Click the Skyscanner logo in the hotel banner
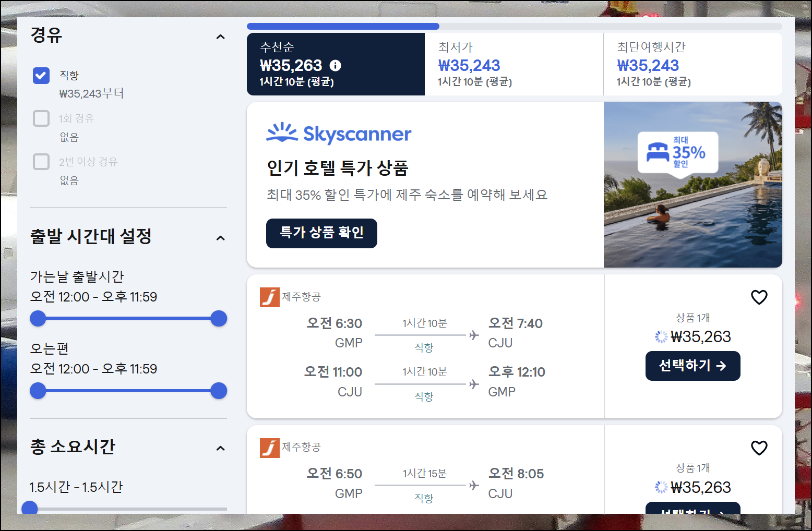 (339, 134)
